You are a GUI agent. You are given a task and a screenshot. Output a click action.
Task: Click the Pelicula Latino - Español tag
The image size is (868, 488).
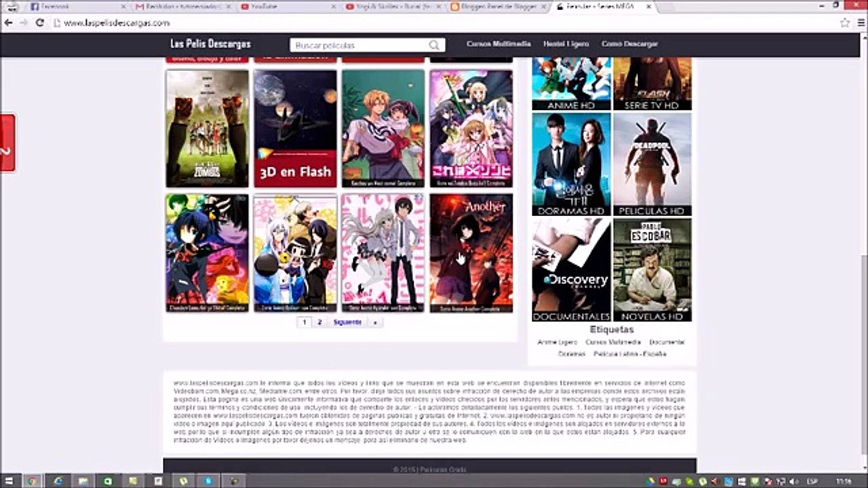[630, 354]
